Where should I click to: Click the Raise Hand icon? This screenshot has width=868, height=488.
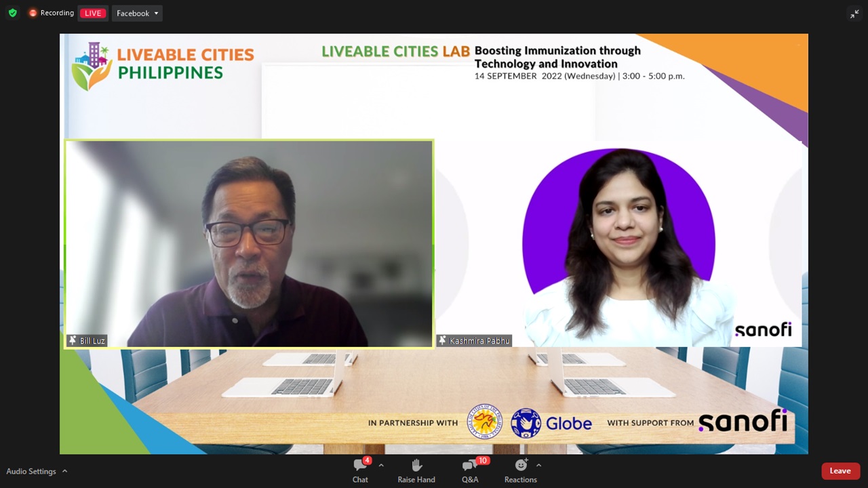tap(416, 466)
